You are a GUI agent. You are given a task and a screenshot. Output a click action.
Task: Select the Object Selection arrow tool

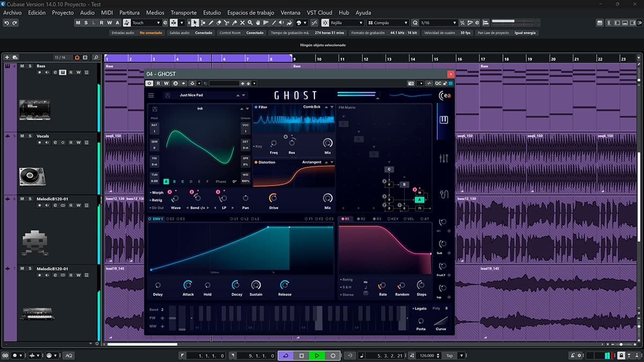pyautogui.click(x=195, y=23)
